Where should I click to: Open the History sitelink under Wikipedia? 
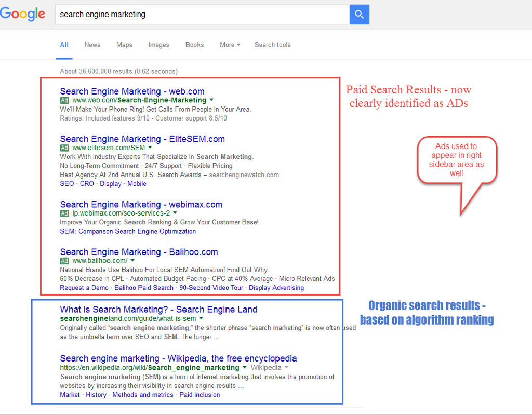click(96, 395)
